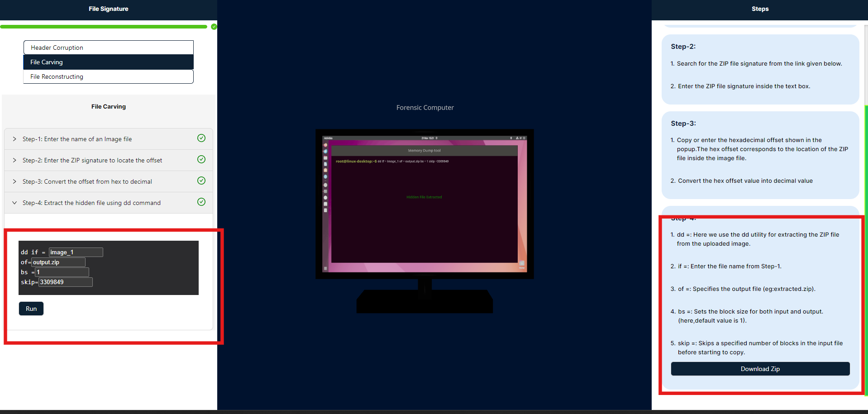The image size is (868, 414).
Task: Switch to the Header Corruption tab
Action: pos(108,47)
